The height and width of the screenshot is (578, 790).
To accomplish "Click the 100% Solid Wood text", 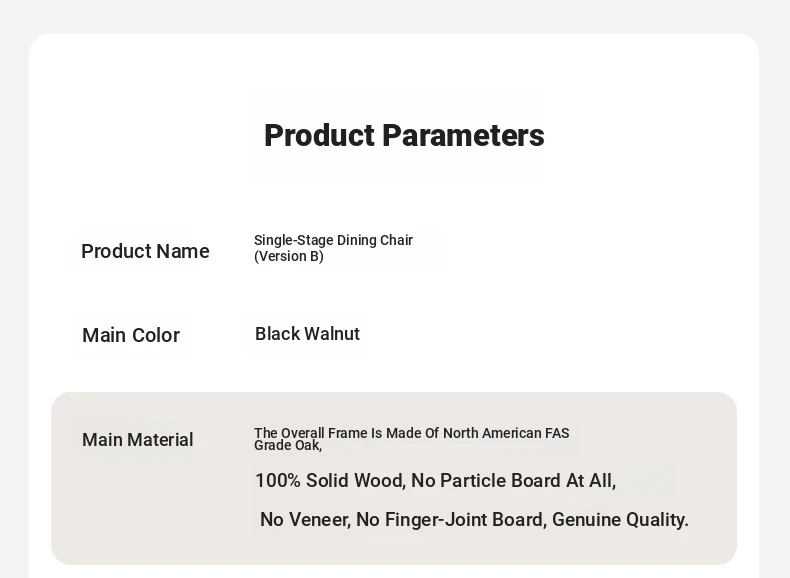I will tap(329, 481).
